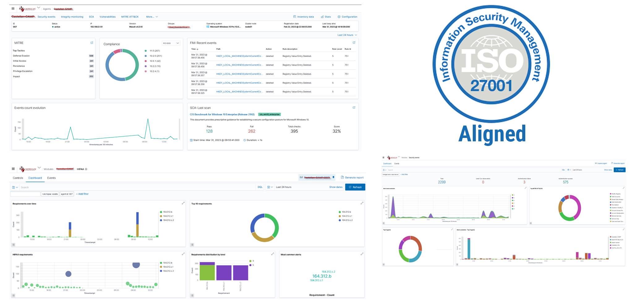This screenshot has width=644, height=304.
Task: Click the 10.2.5 (251) compliance legend color dot
Action: coord(146,56)
